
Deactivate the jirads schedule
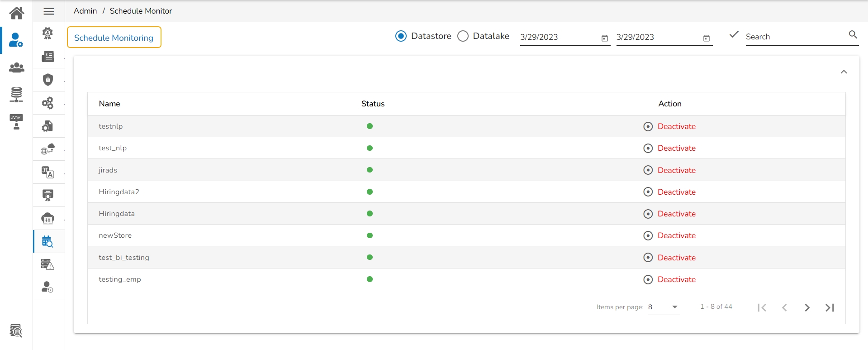(676, 170)
